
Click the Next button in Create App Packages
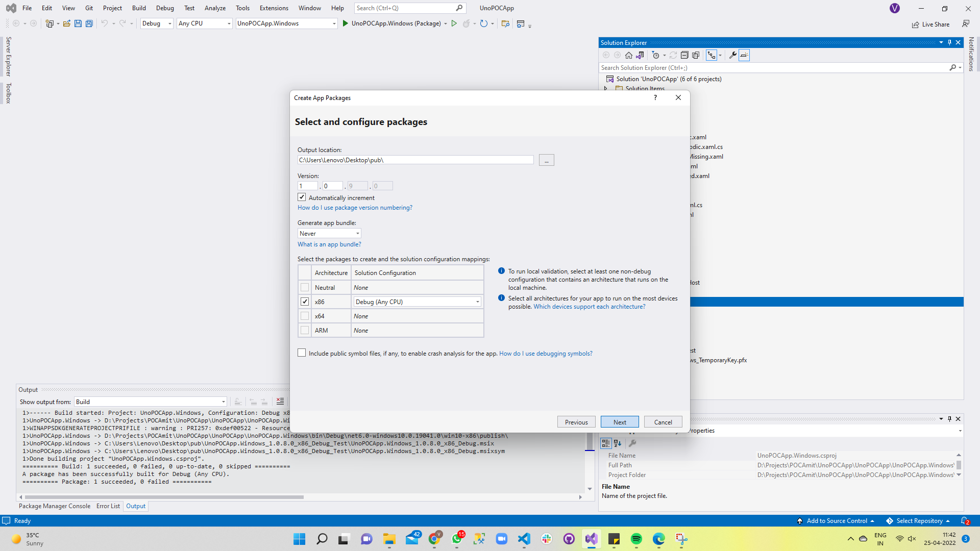[619, 421]
